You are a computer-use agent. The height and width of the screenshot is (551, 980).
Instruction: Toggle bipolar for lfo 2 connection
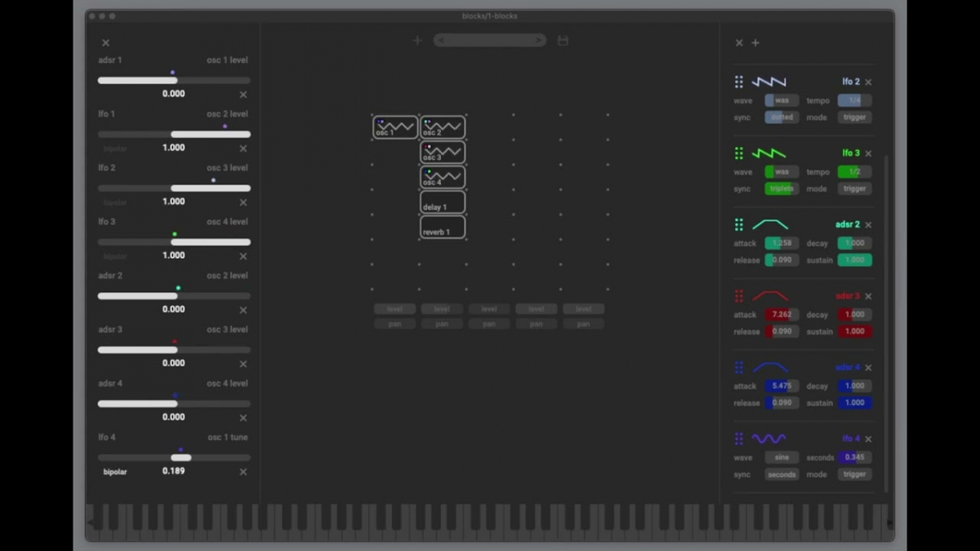115,202
